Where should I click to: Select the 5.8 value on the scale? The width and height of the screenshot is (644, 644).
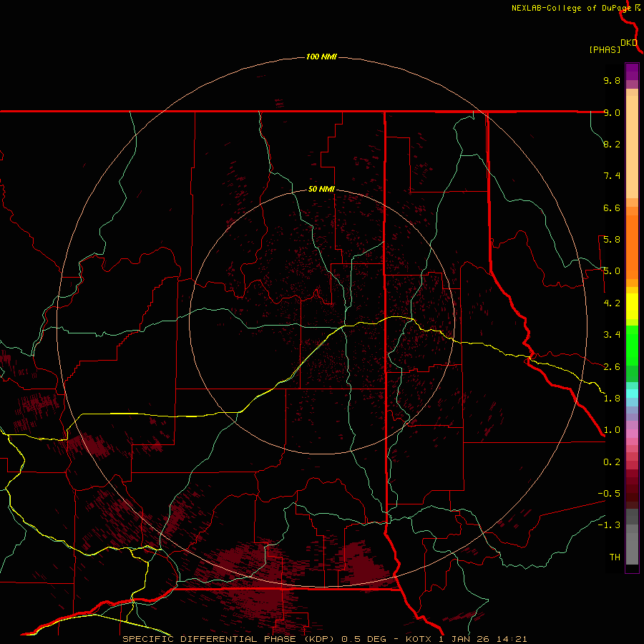click(612, 240)
